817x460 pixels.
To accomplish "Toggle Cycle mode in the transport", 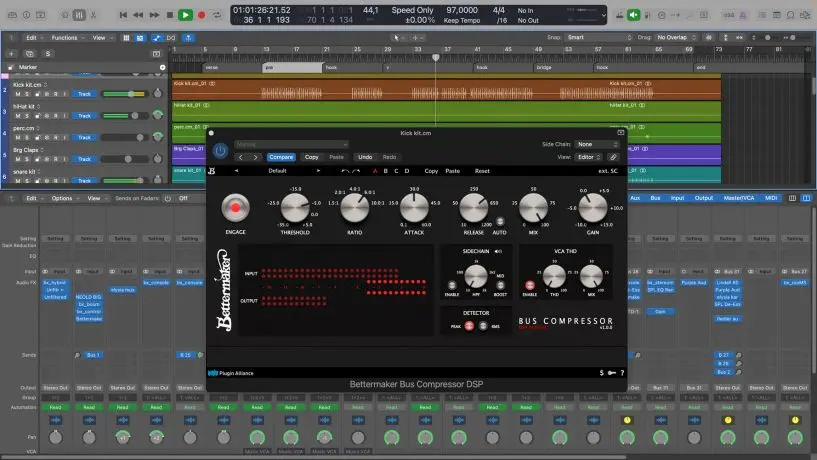I will click(217, 15).
